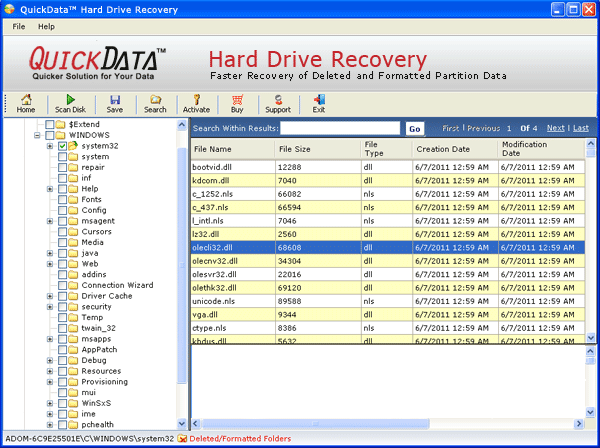This screenshot has height=448, width=600.
Task: Sort by the File Size column header
Action: 318,149
